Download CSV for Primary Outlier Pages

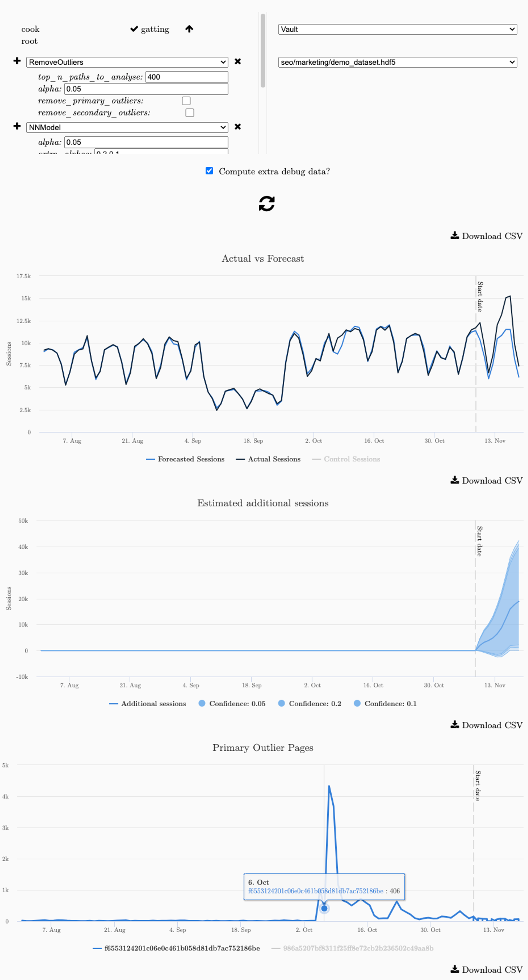click(x=492, y=970)
